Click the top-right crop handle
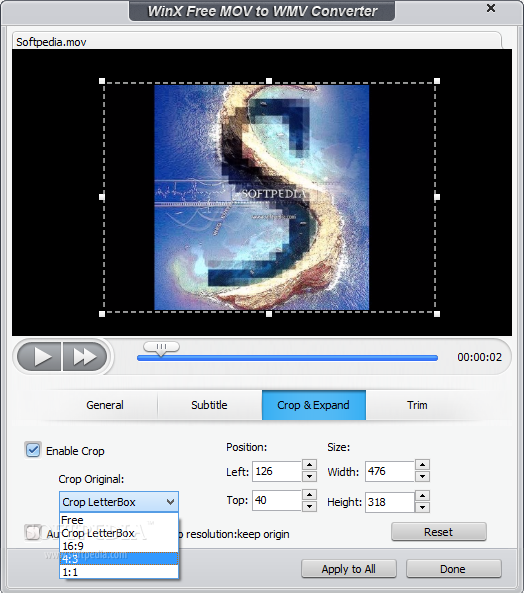524x593 pixels. [437, 81]
